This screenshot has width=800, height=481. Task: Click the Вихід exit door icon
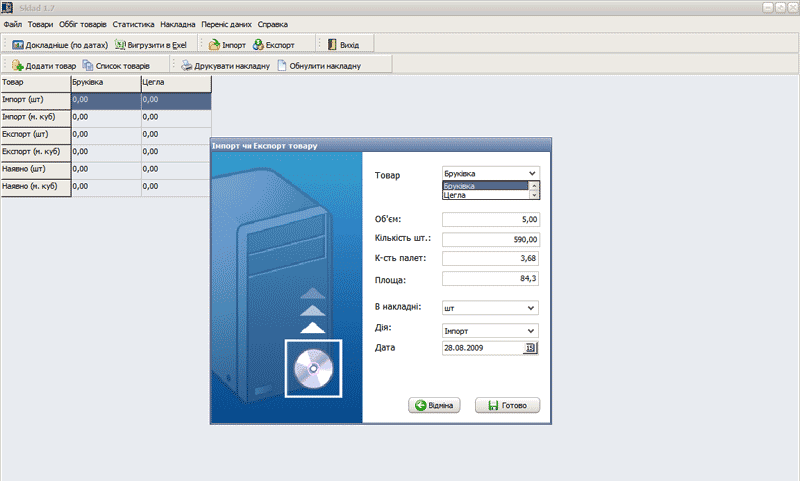point(331,45)
